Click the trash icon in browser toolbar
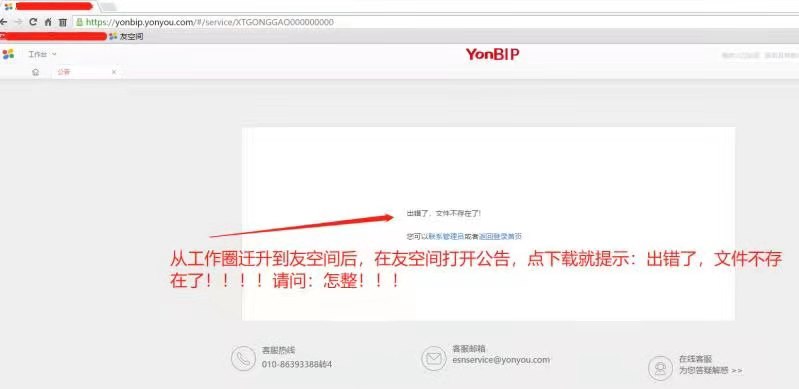799x389 pixels. 63,22
